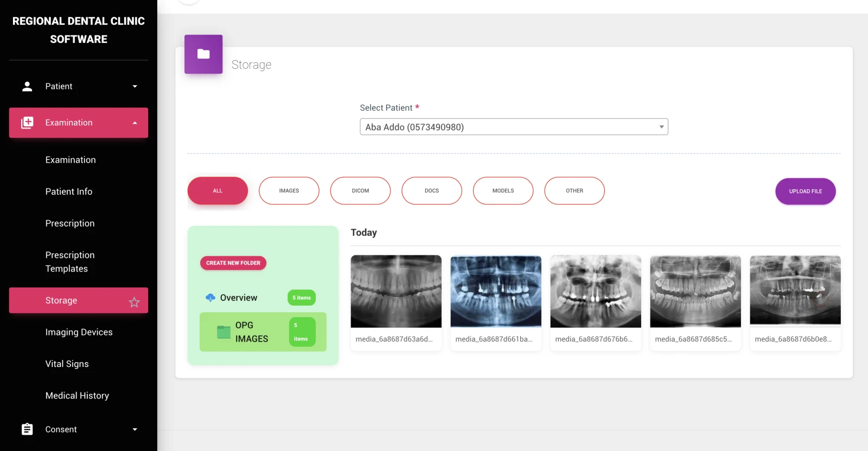The image size is (868, 451).
Task: Click the file name media_6a8687d676b6...
Action: [x=594, y=339]
